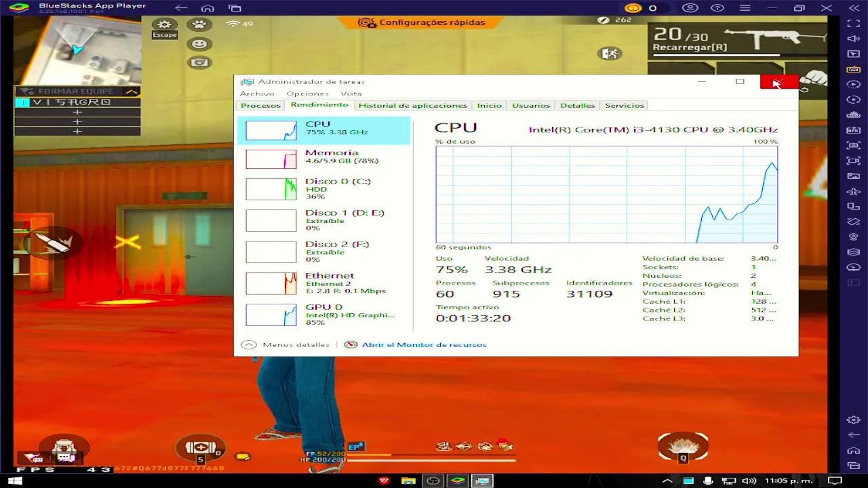This screenshot has height=488, width=868.
Task: Open the keyboard game controls icon
Action: click(x=854, y=68)
